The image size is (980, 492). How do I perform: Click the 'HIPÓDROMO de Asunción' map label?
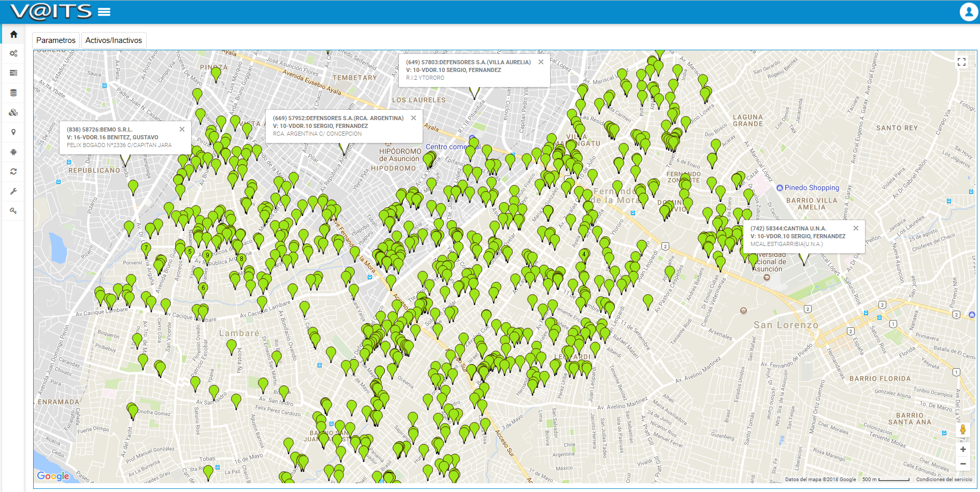pyautogui.click(x=399, y=155)
